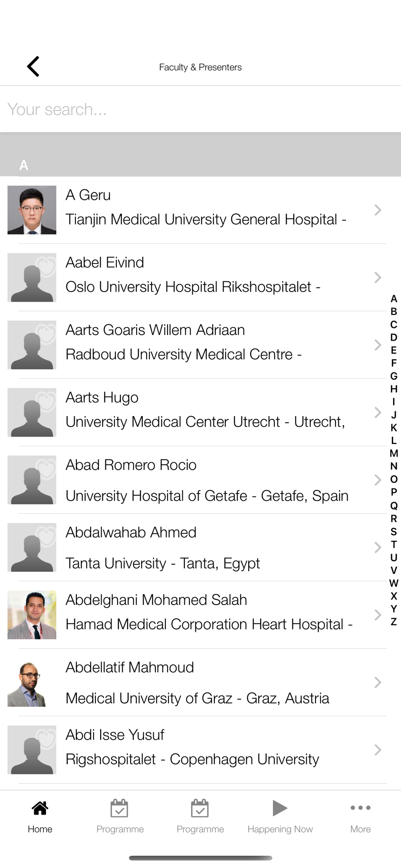Select the first Programme tab
Image resolution: width=401 pixels, height=868 pixels.
tap(120, 816)
